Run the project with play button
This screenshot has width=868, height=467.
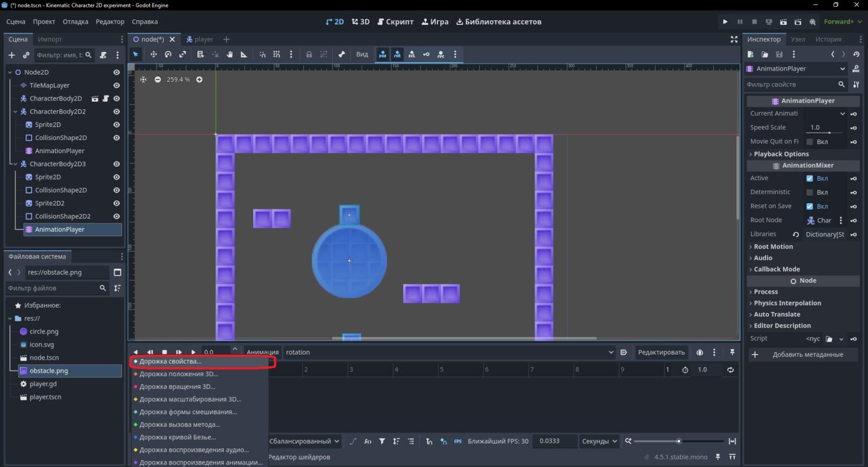click(x=725, y=21)
